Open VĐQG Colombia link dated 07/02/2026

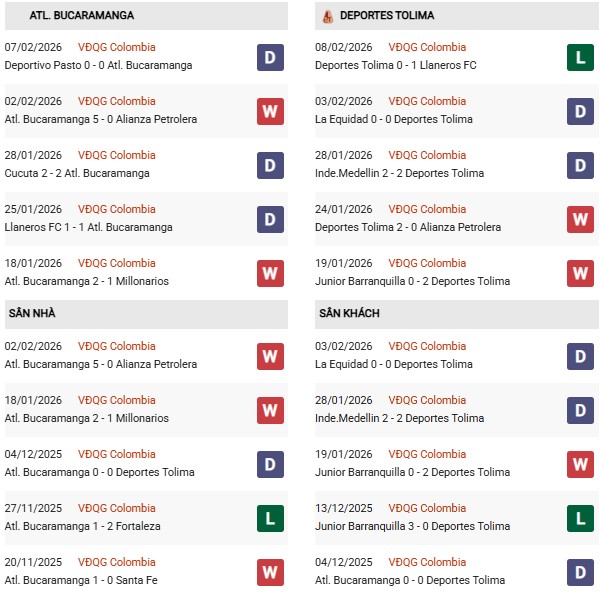pyautogui.click(x=117, y=47)
